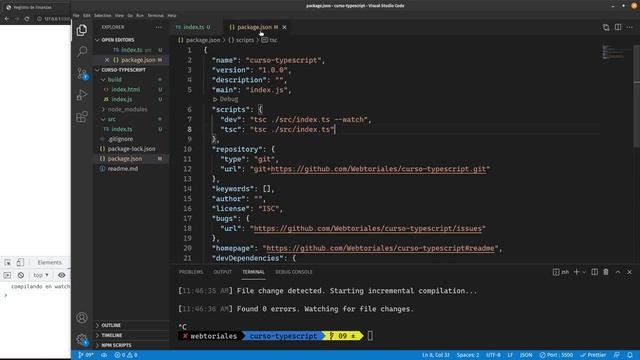The width and height of the screenshot is (640, 360).
Task: Open the Explorer view in activity bar
Action: pyautogui.click(x=82, y=30)
